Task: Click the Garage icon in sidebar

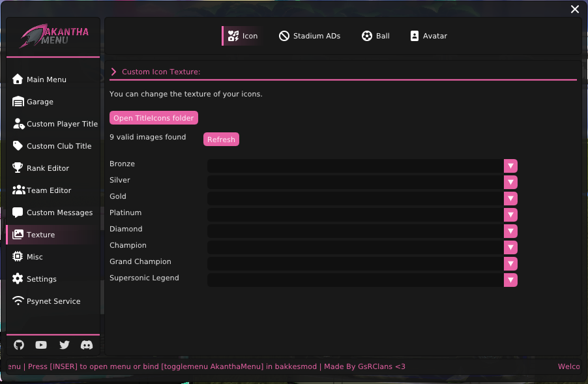Action: click(18, 102)
